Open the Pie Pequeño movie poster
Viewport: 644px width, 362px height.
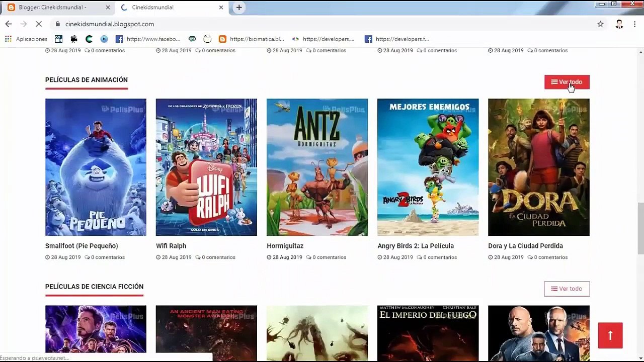96,167
